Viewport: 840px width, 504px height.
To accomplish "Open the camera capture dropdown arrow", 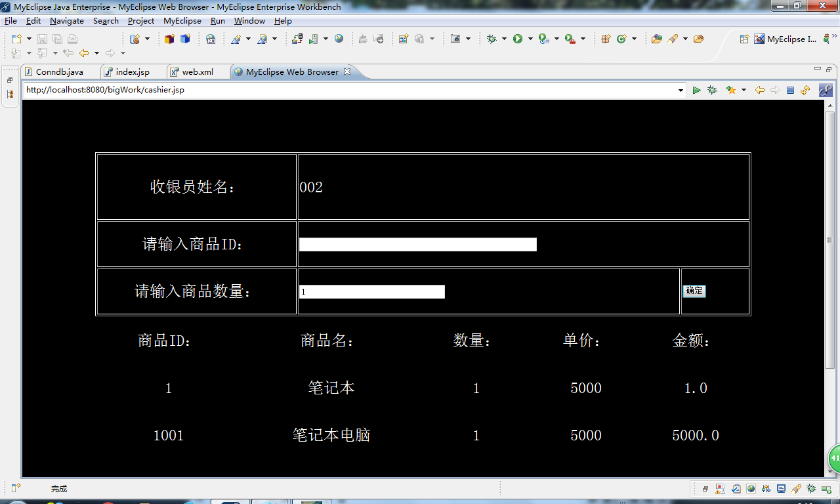I will click(x=468, y=39).
